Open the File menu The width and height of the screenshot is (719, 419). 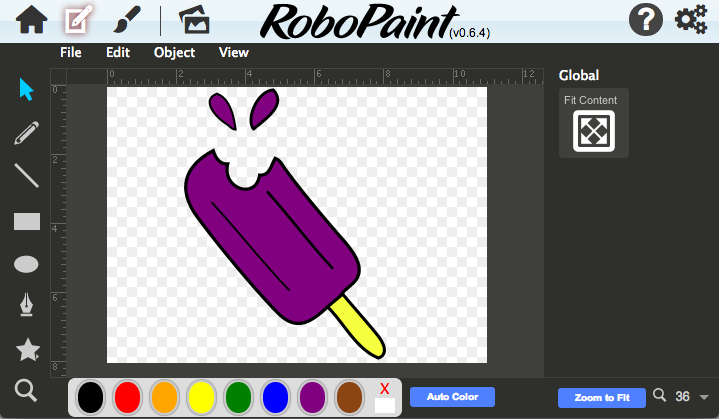pyautogui.click(x=71, y=52)
